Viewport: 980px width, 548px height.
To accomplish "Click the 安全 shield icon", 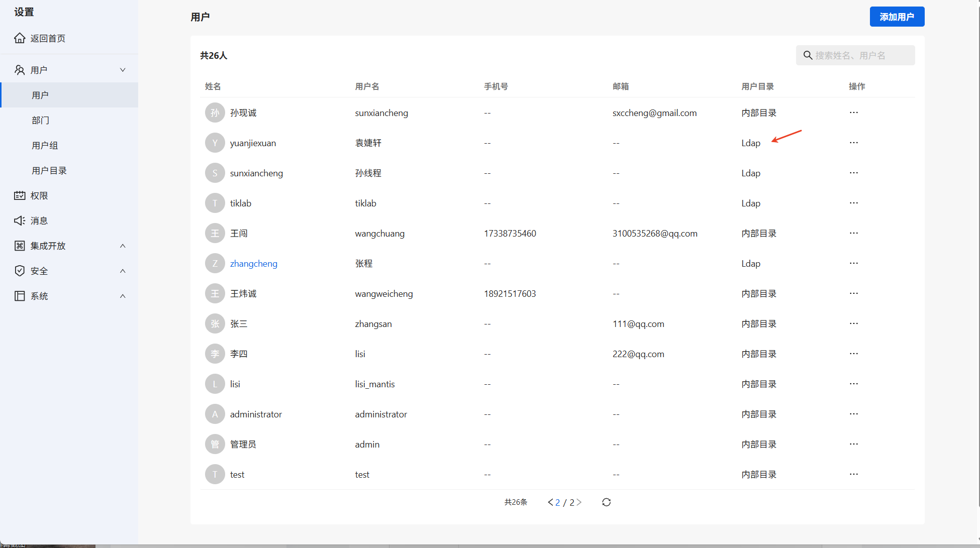I will tap(20, 271).
